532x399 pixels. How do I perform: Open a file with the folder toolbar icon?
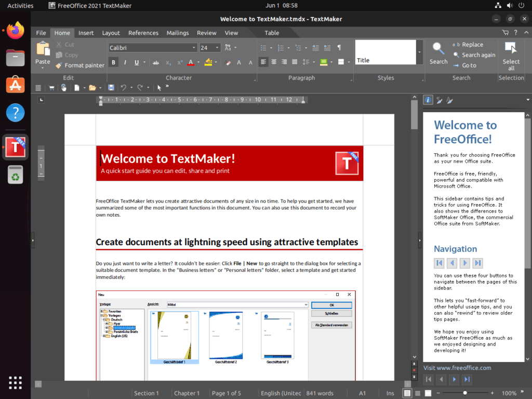(x=91, y=87)
